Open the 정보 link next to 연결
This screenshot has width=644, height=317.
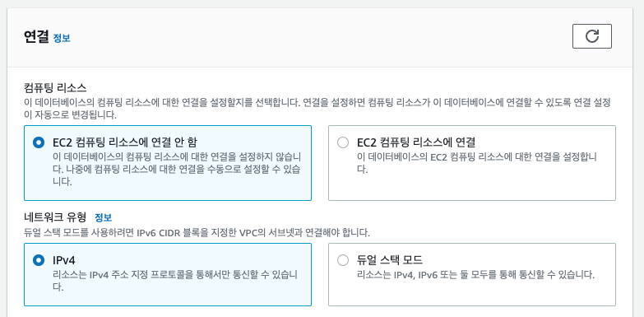(62, 38)
